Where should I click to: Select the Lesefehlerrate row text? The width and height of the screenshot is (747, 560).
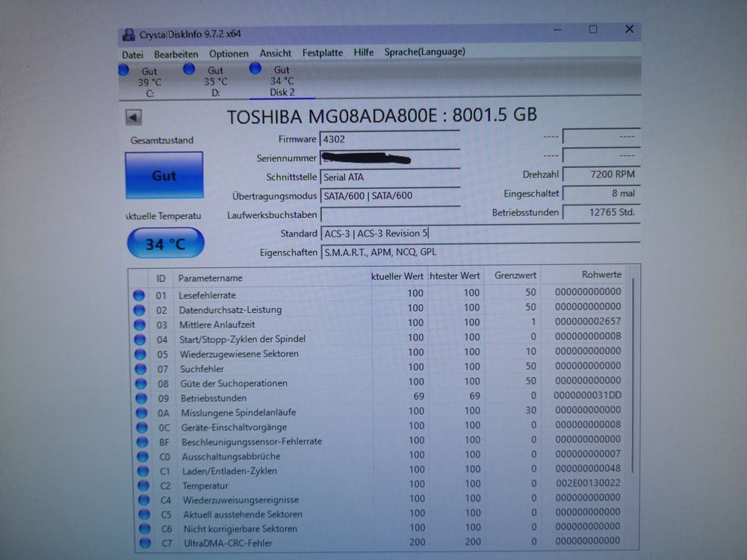207,295
